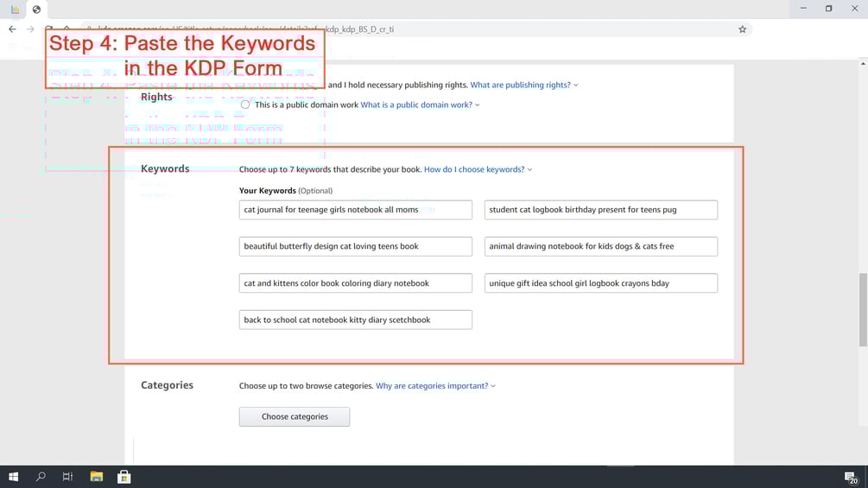868x488 pixels.
Task: Expand 'Why are categories important?' help
Action: tap(434, 386)
